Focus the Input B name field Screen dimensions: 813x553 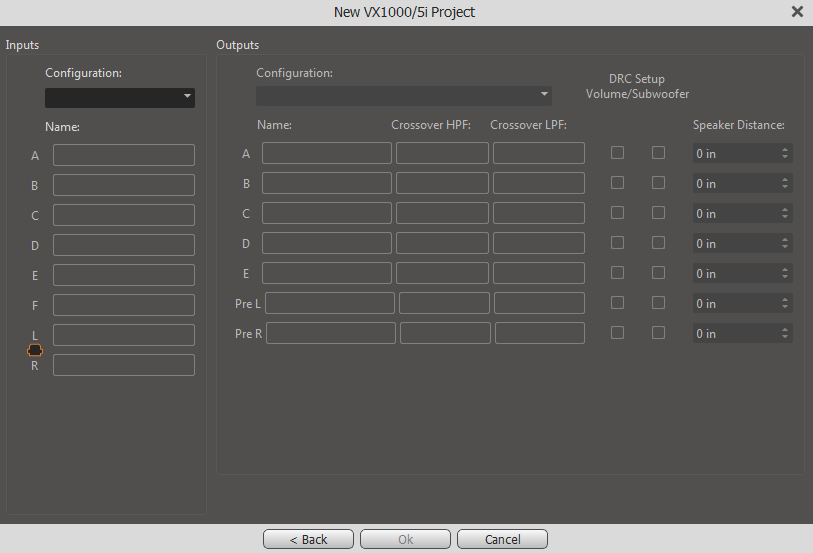pos(124,185)
